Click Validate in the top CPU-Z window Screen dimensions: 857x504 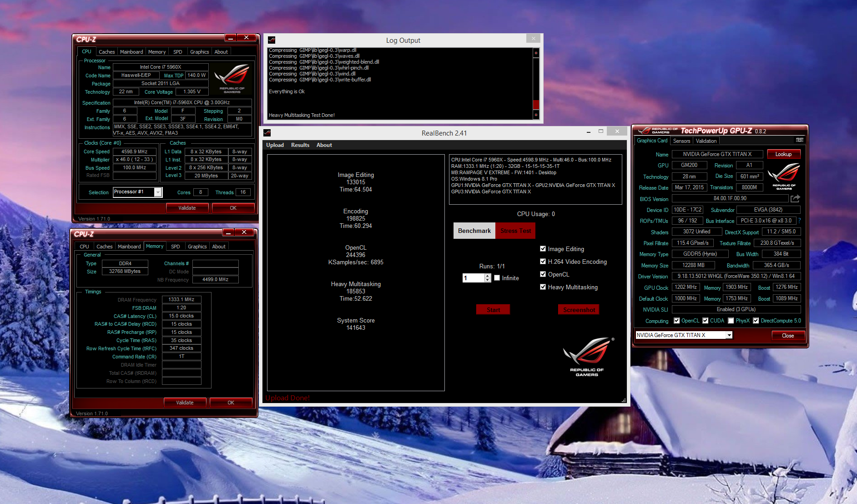click(187, 208)
